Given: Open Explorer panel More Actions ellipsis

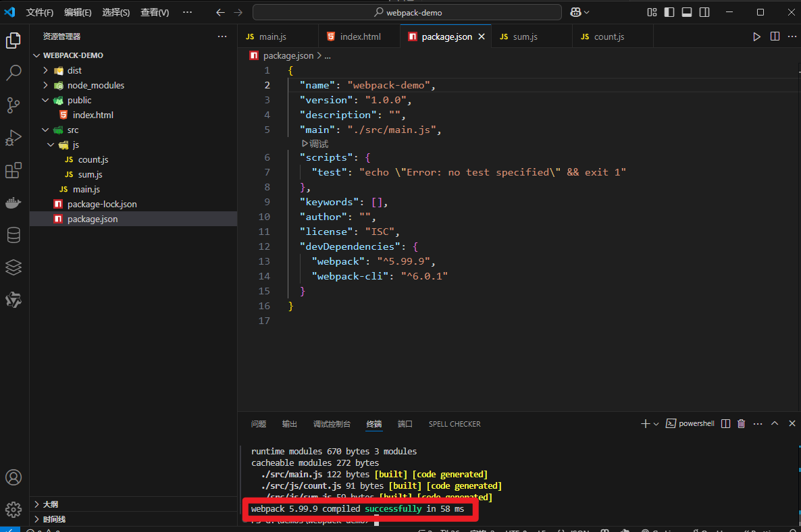Looking at the screenshot, I should pyautogui.click(x=222, y=36).
